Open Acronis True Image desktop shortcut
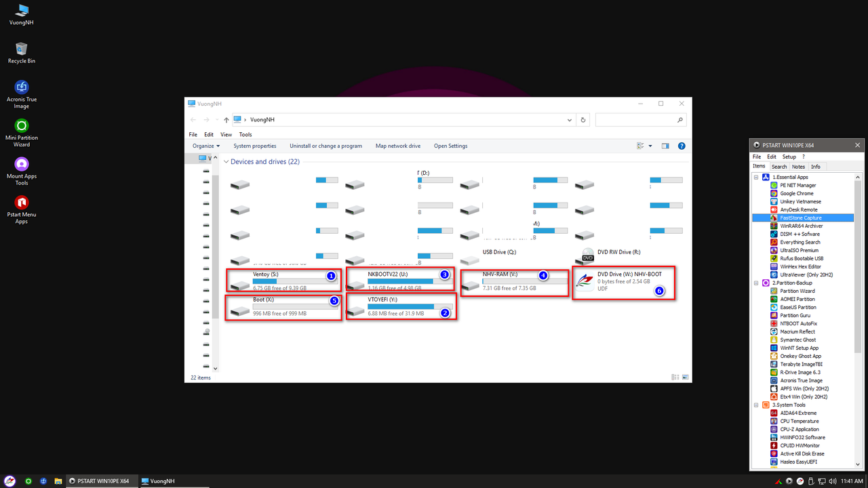Screen dimensions: 868x488 point(22,94)
